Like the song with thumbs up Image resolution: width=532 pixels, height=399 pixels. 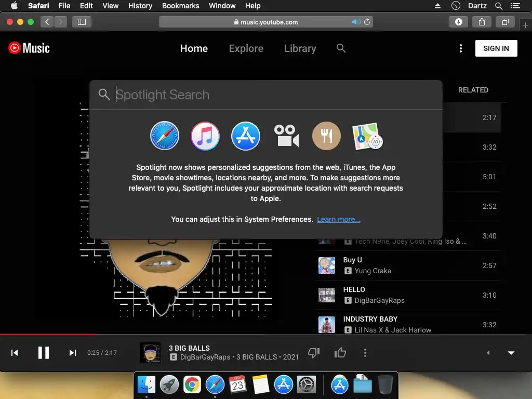tap(340, 353)
